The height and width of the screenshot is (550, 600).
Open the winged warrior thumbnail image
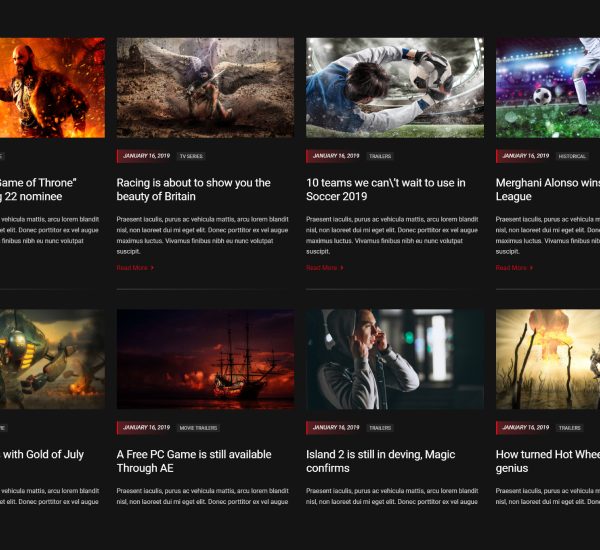205,88
